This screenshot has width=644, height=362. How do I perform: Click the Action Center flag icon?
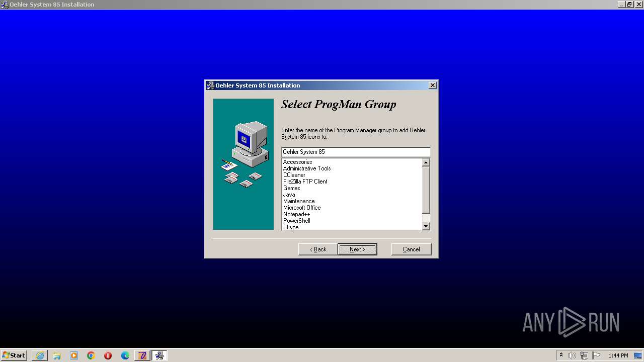click(x=596, y=355)
